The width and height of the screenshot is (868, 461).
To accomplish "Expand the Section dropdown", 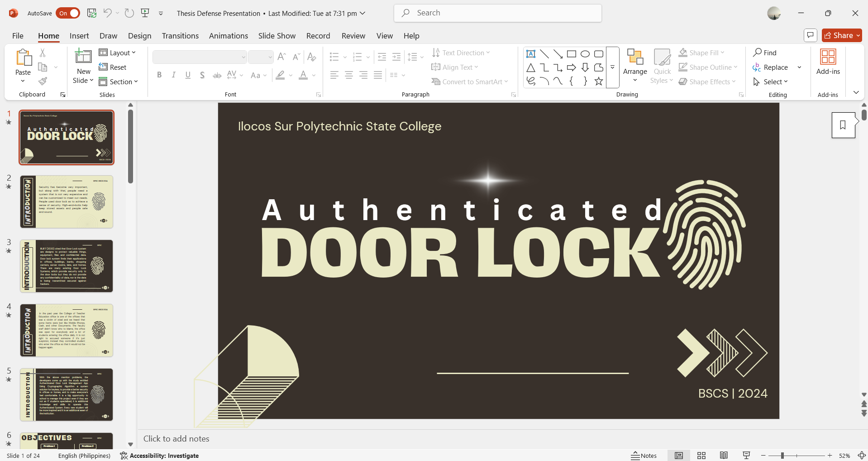I will click(x=118, y=82).
